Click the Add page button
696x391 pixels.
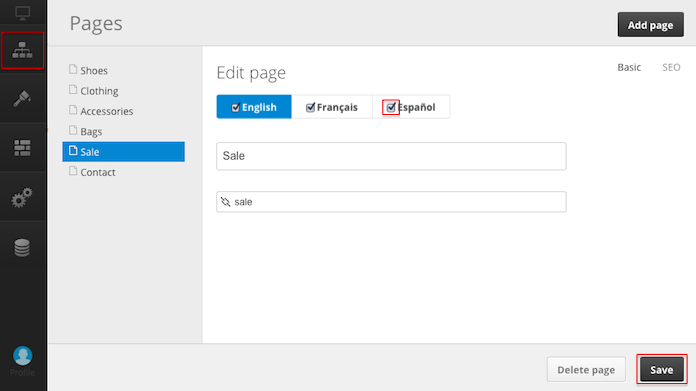pos(650,25)
